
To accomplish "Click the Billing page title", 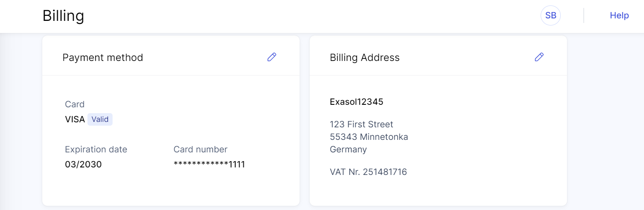I will (63, 16).
